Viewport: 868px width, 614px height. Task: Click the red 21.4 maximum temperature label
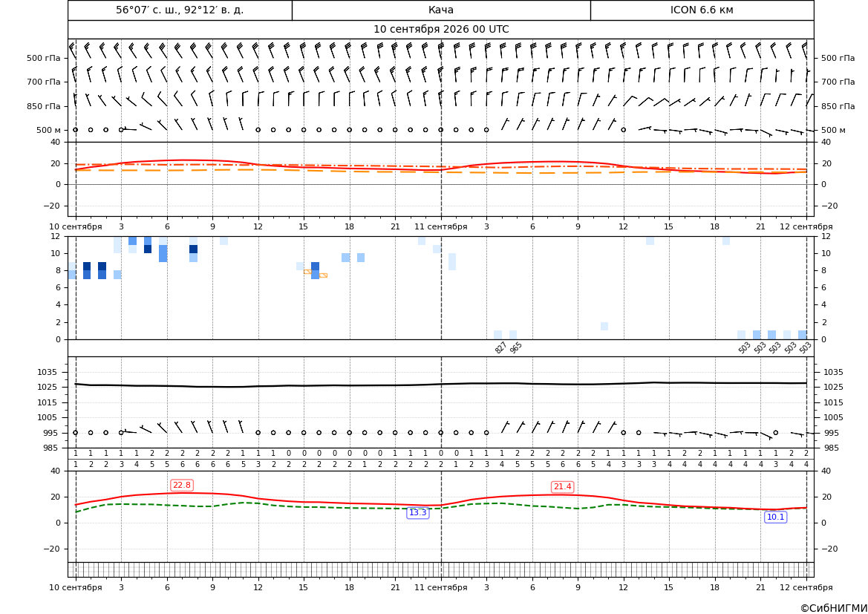pos(562,486)
